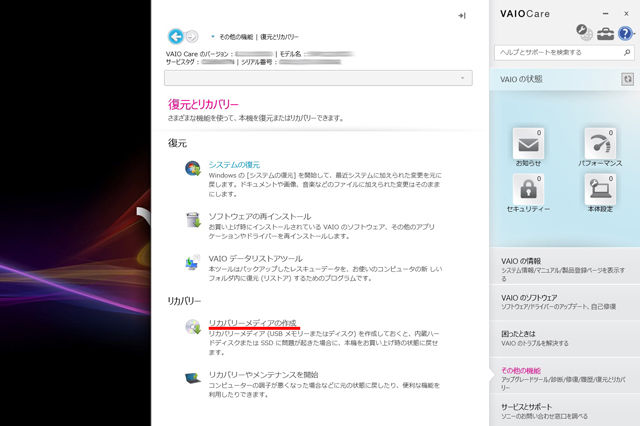
Task: Open システムの復元 link
Action: 234,165
